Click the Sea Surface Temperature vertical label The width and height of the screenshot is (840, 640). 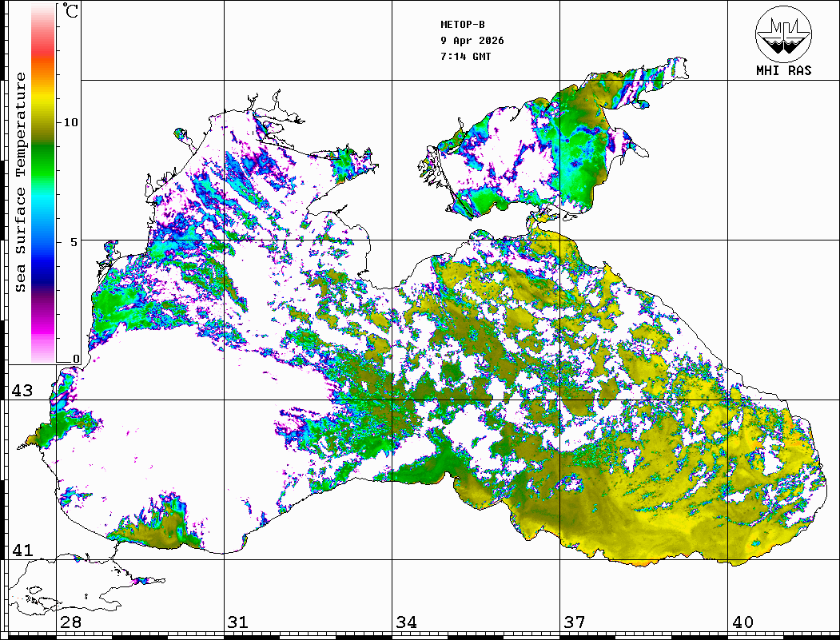pos(21,182)
